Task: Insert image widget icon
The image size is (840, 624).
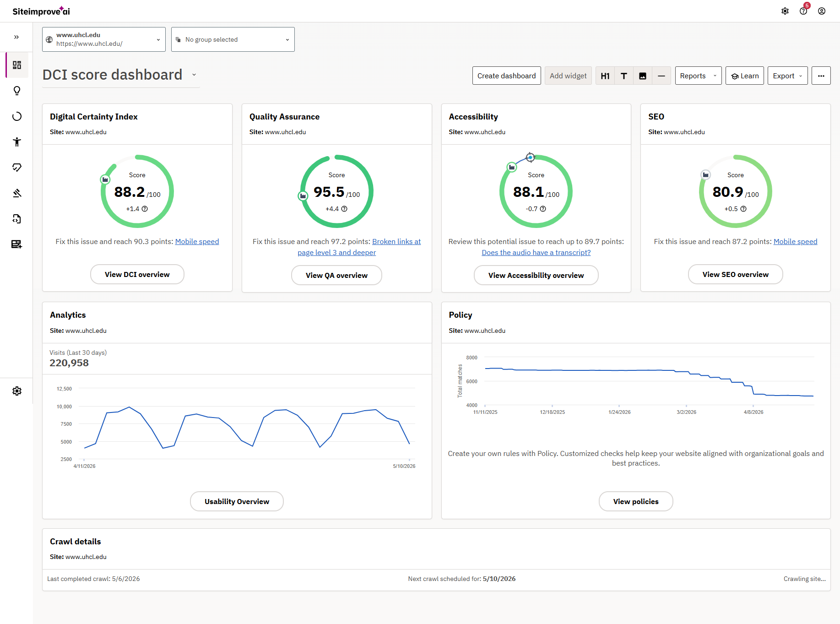Action: tap(643, 76)
